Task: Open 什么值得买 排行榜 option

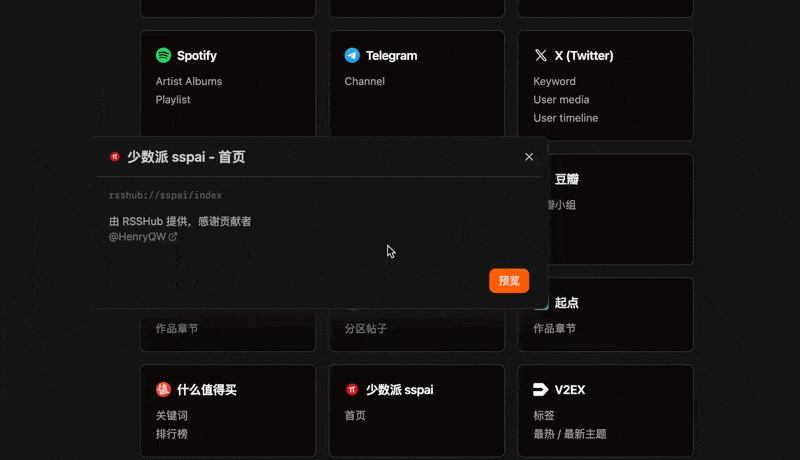Action: pyautogui.click(x=172, y=434)
